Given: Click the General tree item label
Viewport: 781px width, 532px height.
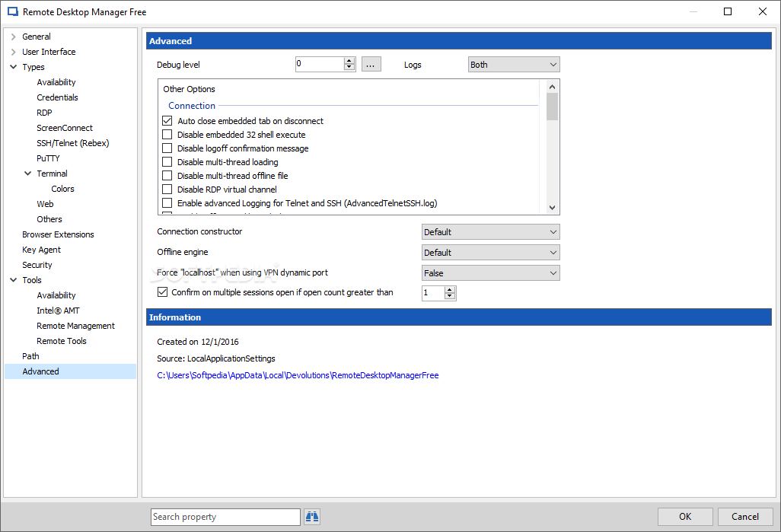Looking at the screenshot, I should coord(37,37).
